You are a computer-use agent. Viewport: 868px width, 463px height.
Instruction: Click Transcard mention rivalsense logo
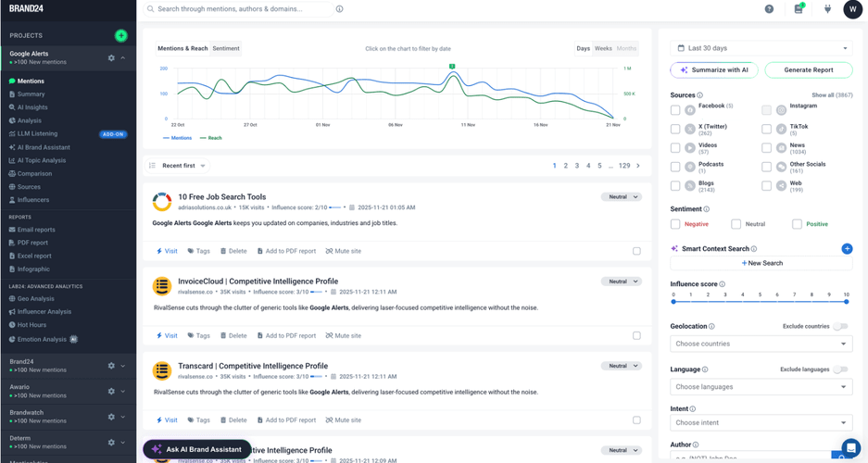click(x=162, y=370)
